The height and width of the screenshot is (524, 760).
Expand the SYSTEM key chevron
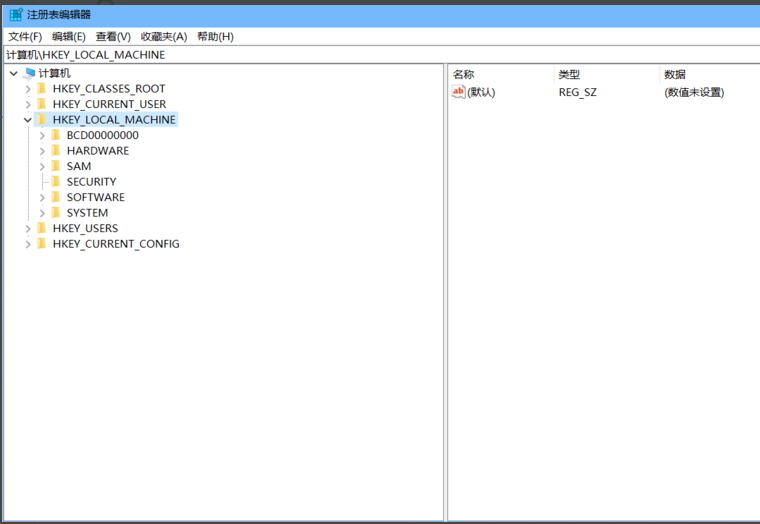(42, 213)
